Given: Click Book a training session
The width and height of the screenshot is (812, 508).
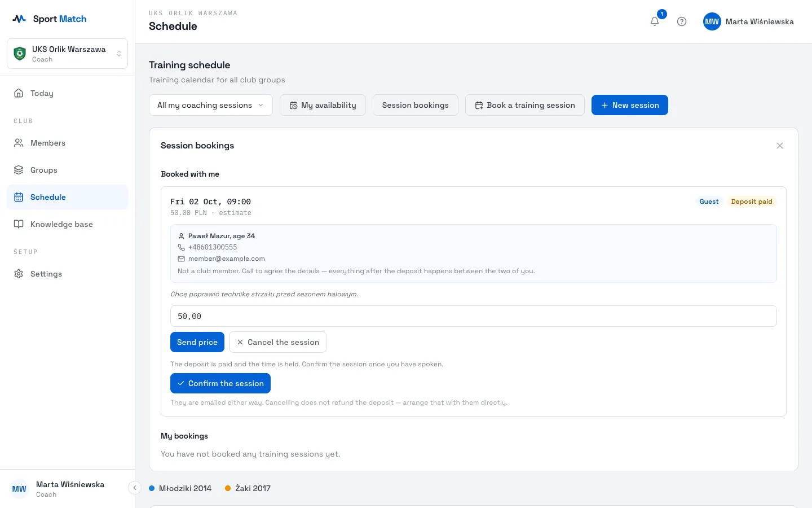Looking at the screenshot, I should [x=525, y=105].
